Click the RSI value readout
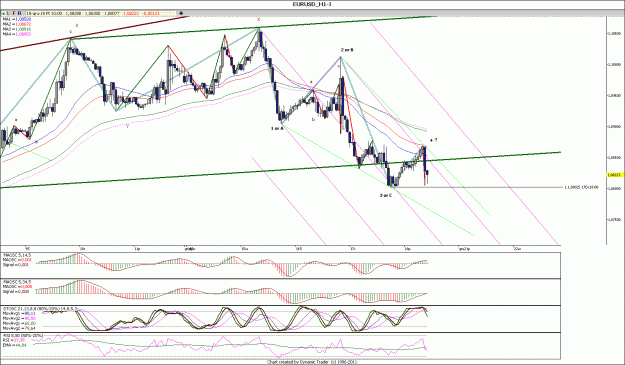Screen dimensions: 625x365 (x=14, y=340)
